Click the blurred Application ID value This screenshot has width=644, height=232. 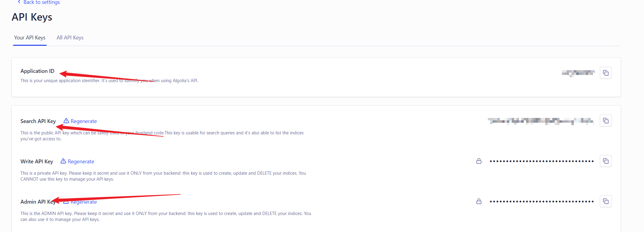(x=578, y=73)
